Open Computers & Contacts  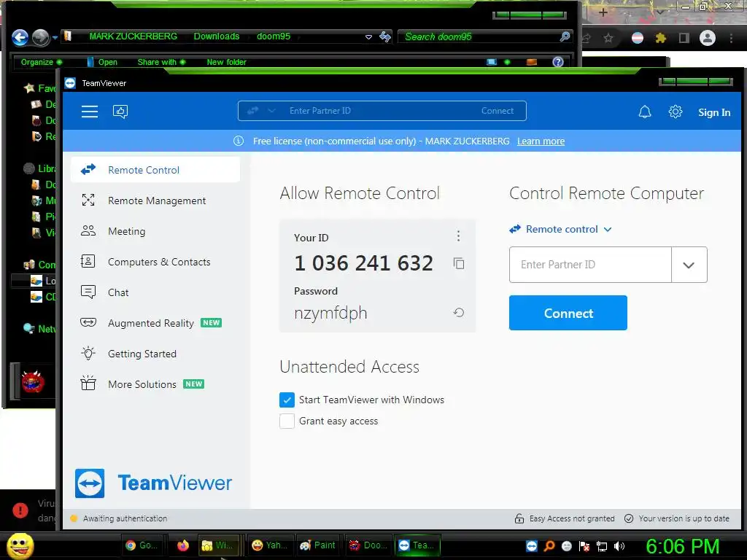[155, 262]
